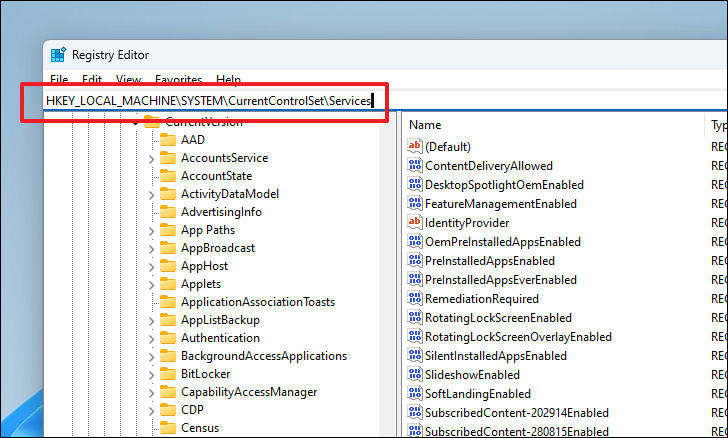Viewport: 728px width, 438px height.
Task: Click the binary icon beside SlideshowEnabled
Action: (x=415, y=374)
